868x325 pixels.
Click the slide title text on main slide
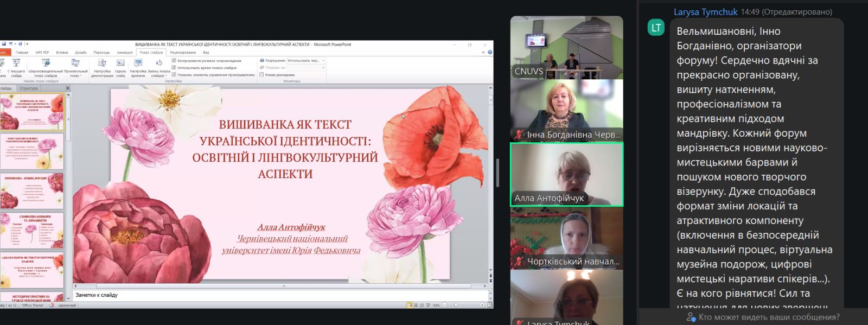[x=285, y=149]
